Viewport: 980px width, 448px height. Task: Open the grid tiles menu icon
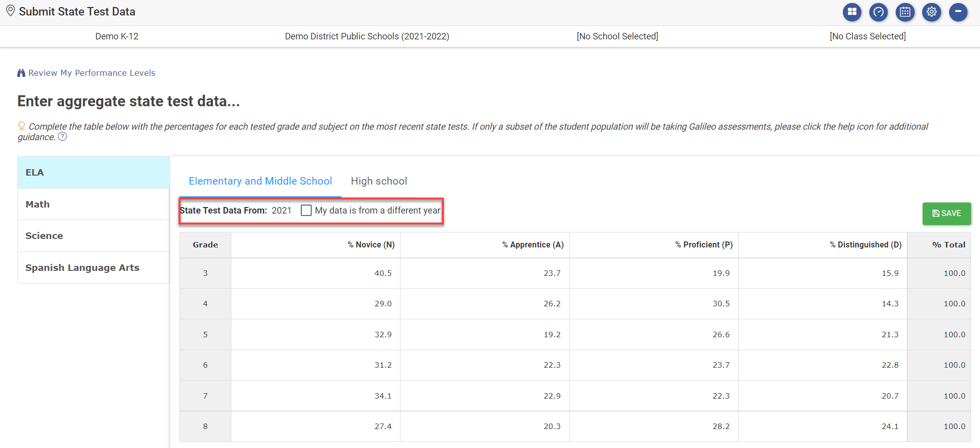click(852, 12)
